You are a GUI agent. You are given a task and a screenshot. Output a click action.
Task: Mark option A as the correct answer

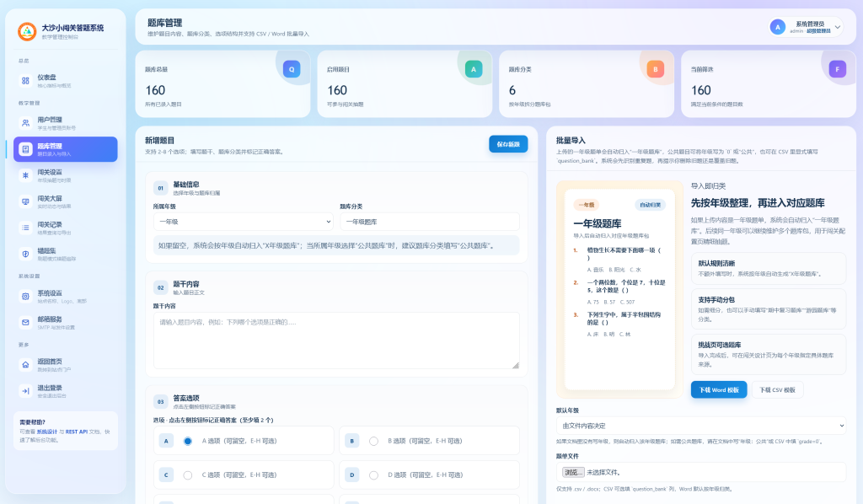coord(188,442)
